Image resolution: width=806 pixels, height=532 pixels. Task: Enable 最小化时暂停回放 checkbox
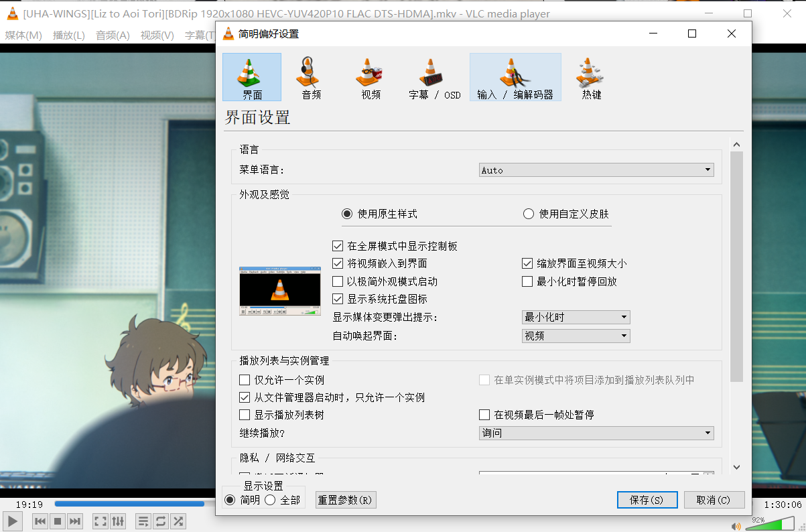(x=527, y=281)
